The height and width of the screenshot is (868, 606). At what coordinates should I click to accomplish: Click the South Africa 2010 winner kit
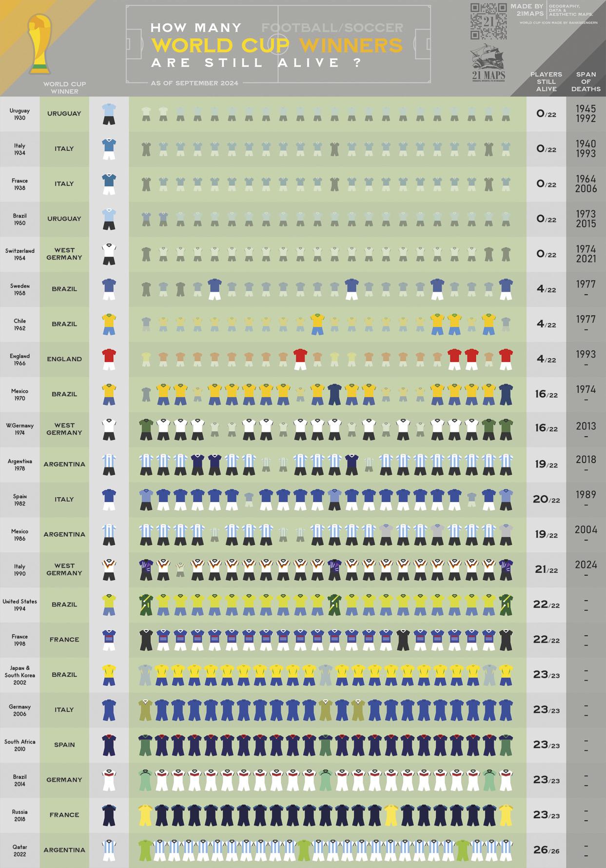click(x=109, y=746)
